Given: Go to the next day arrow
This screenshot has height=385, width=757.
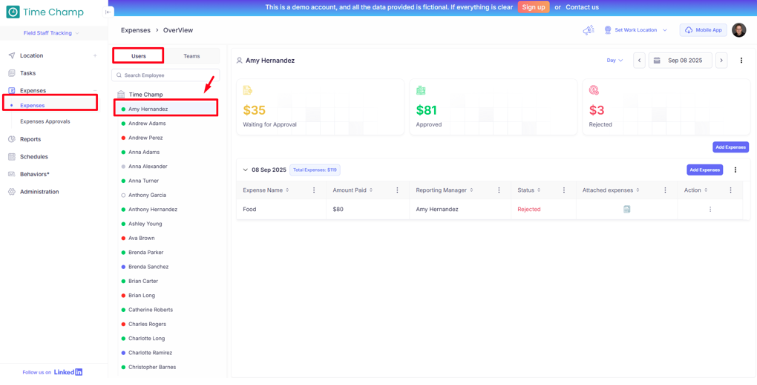Looking at the screenshot, I should [x=721, y=60].
